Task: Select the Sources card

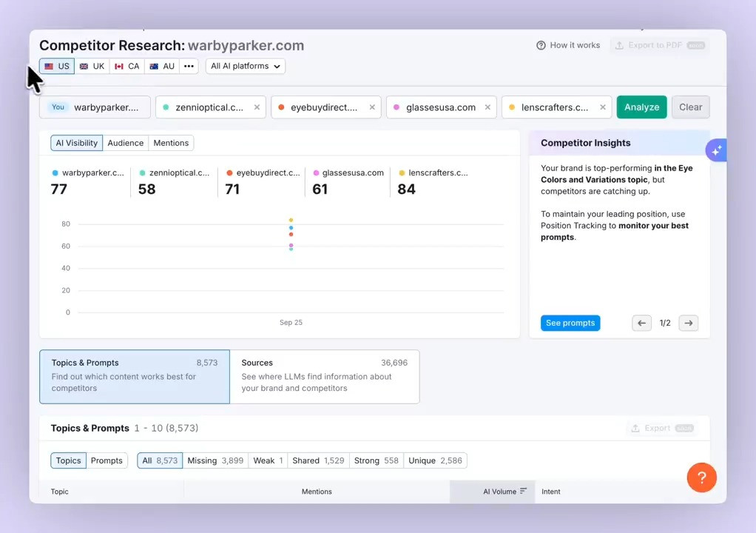Action: (325, 377)
